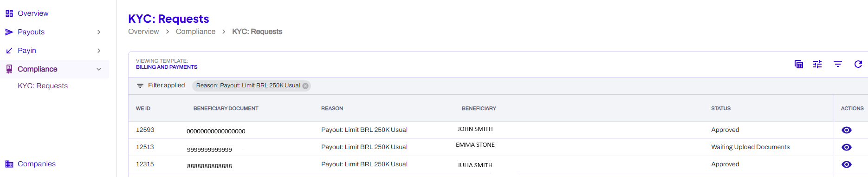This screenshot has width=868, height=177.
Task: Expand the Payin submenu chevron
Action: [x=99, y=51]
